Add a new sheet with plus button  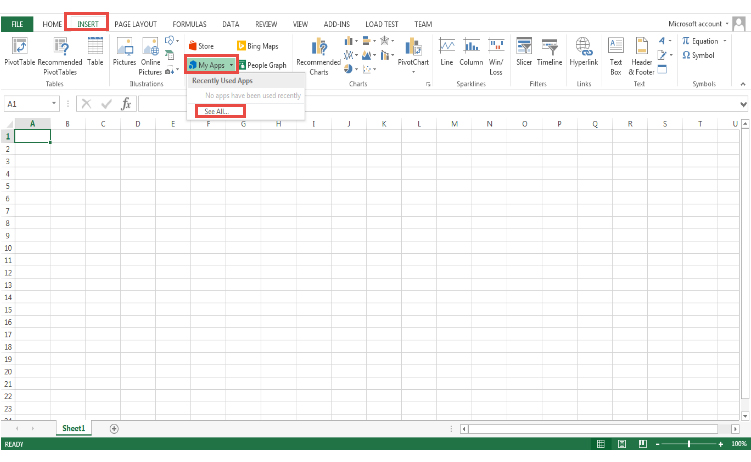pos(114,428)
